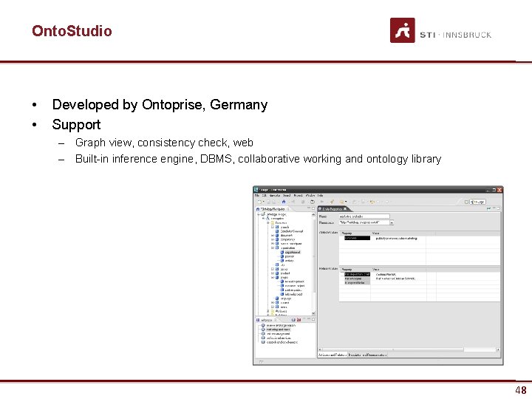Image resolution: width=532 pixels, height=399 pixels.
Task: Open the Help menu in the OntoStudio window
Action: coord(320,195)
